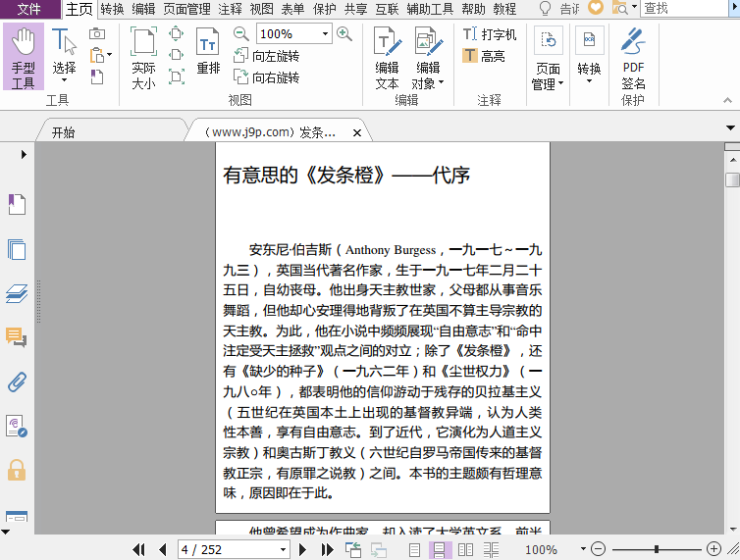
Task: Select the Hand tool (手型工具)
Action: (24, 57)
